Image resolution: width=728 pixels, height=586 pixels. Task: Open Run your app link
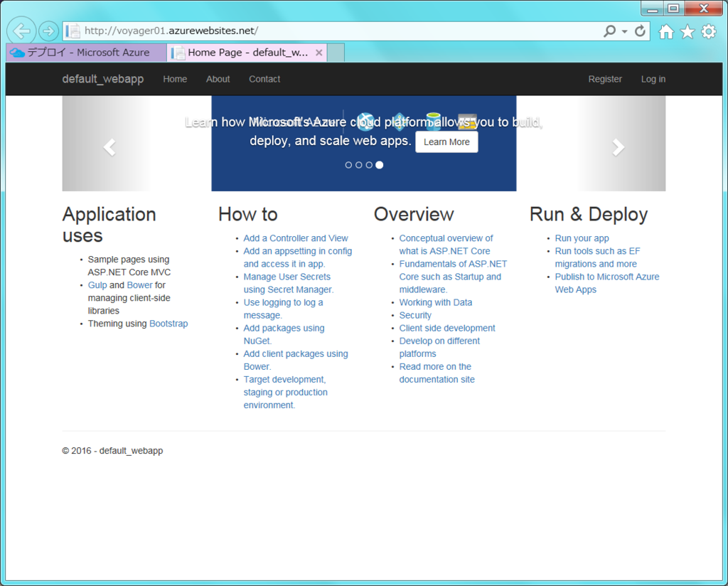[x=582, y=238]
